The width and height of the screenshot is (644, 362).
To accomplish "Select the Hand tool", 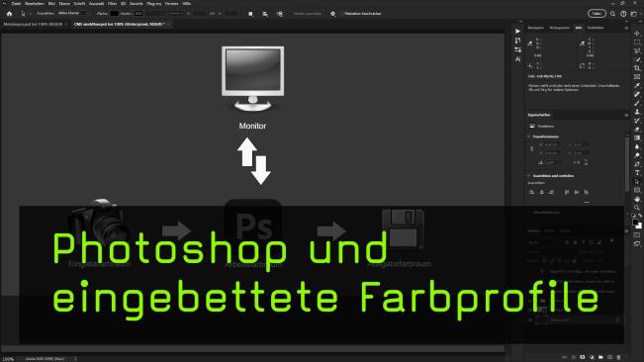I will 637,199.
